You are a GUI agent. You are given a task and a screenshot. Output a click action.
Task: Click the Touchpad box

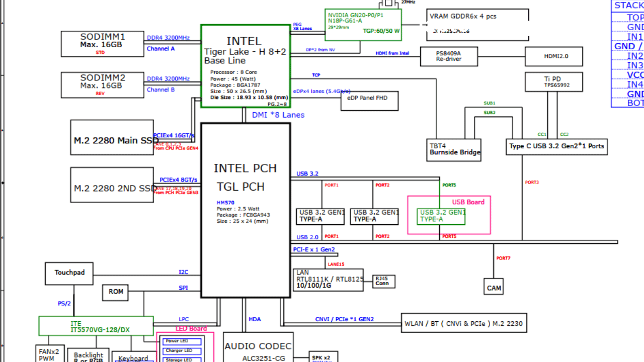pyautogui.click(x=69, y=273)
